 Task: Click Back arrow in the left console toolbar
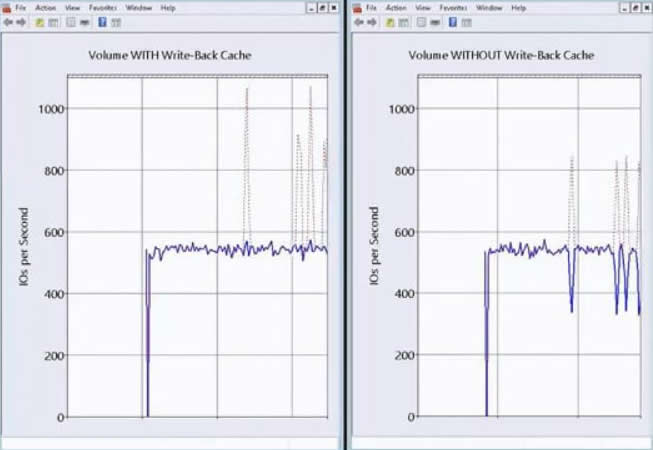(8, 21)
